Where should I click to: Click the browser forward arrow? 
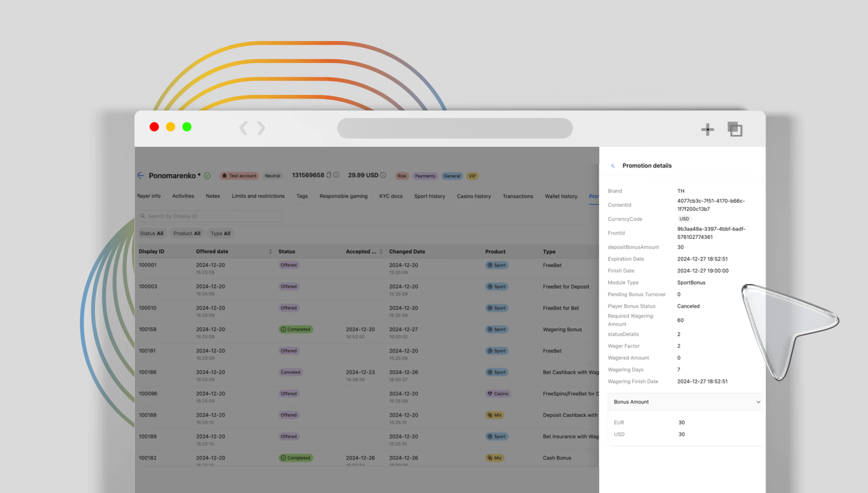[261, 128]
